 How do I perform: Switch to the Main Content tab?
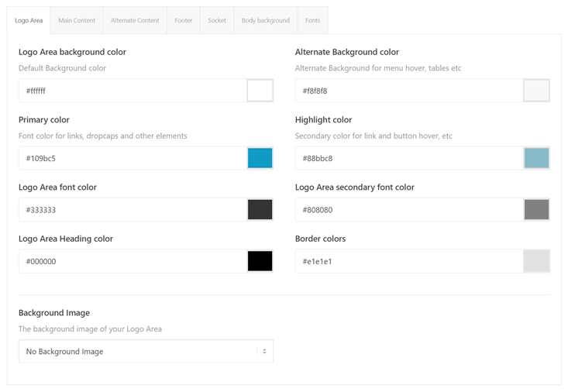click(x=77, y=21)
